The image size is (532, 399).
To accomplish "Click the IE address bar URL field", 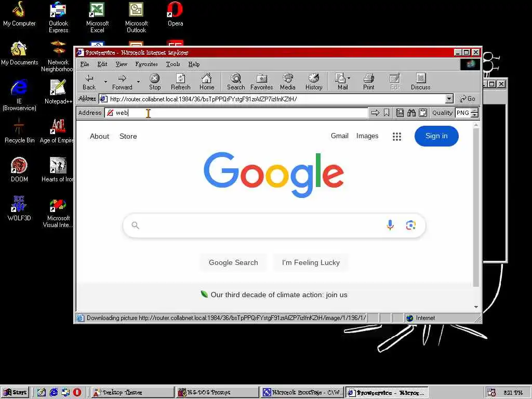I will [x=276, y=99].
